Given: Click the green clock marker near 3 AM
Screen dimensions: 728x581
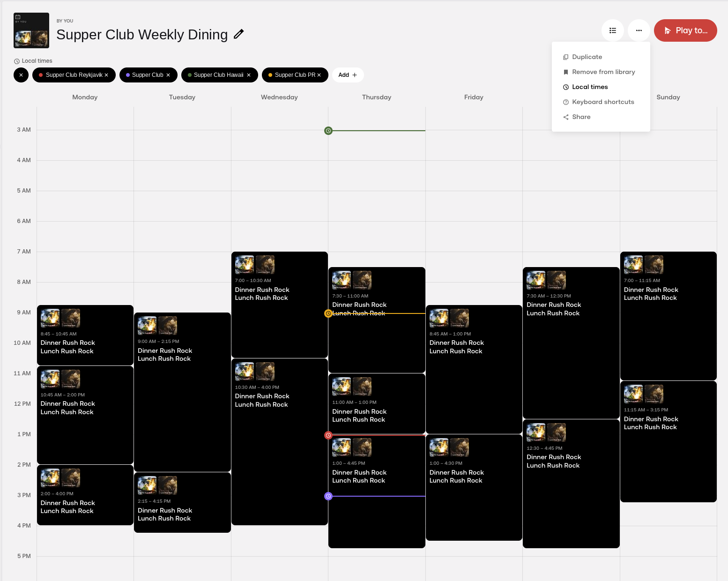Looking at the screenshot, I should 328,131.
